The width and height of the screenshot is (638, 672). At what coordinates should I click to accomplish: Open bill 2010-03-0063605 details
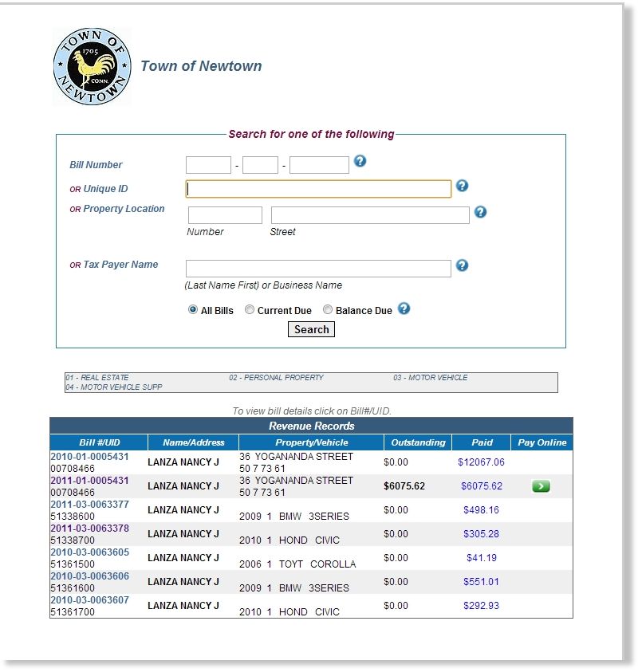click(x=89, y=552)
